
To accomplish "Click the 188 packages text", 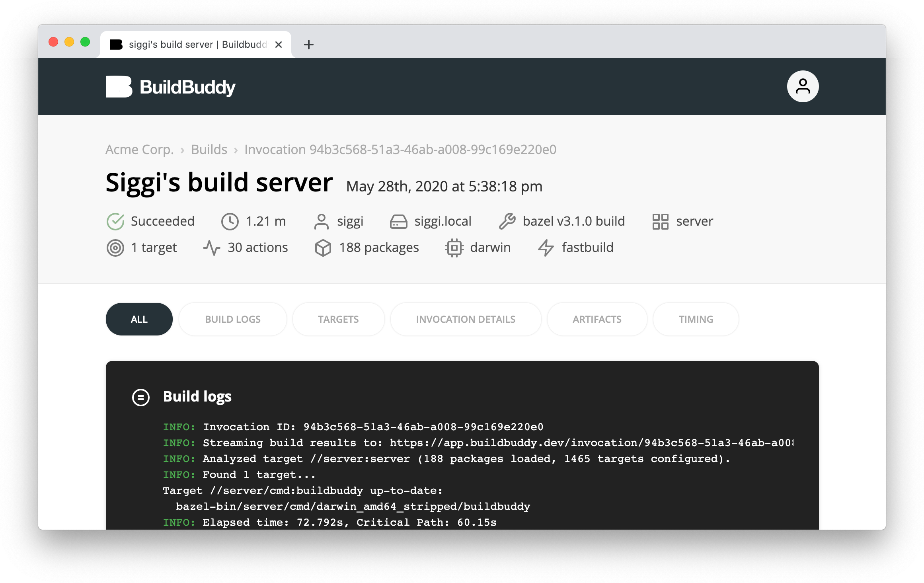I will pos(379,248).
